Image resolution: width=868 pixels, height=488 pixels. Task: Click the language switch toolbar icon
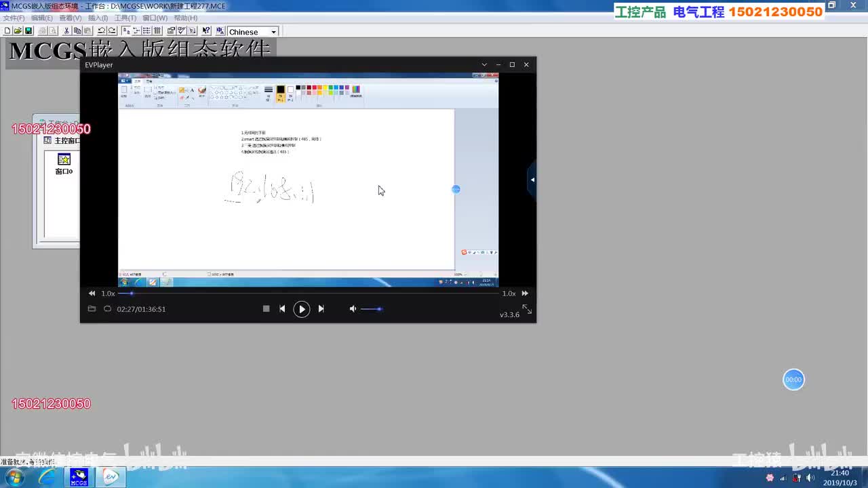[x=220, y=31]
